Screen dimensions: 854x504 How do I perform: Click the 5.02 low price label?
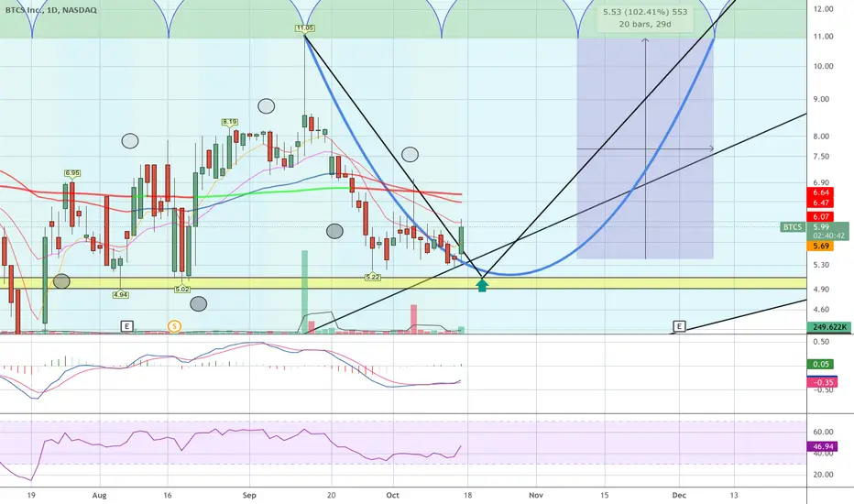[x=182, y=290]
